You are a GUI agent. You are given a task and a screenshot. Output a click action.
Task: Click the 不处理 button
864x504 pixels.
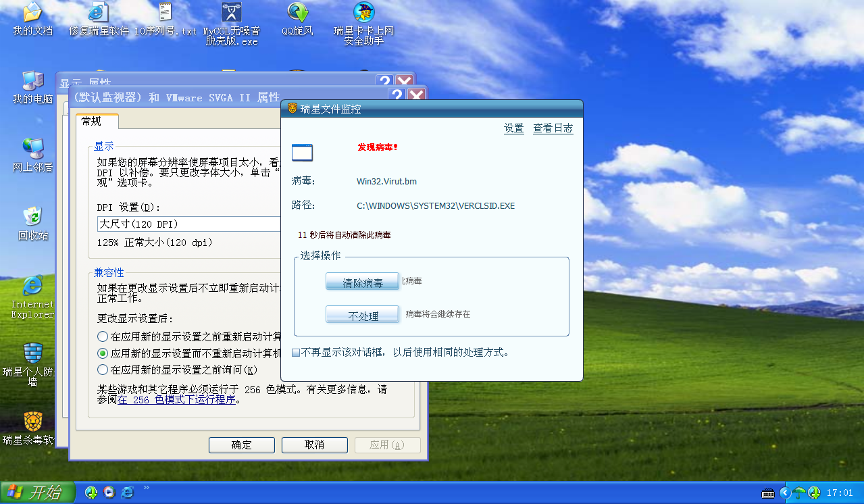pos(363,316)
